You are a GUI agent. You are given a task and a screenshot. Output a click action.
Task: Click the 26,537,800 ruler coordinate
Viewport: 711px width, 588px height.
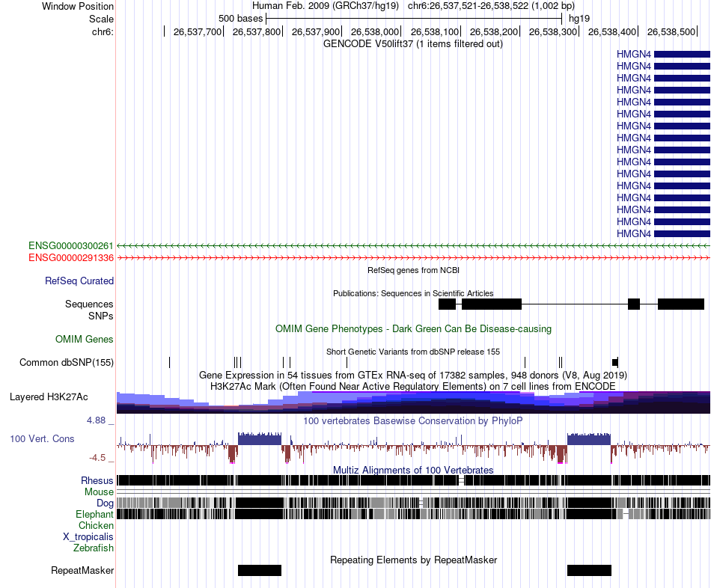[257, 31]
